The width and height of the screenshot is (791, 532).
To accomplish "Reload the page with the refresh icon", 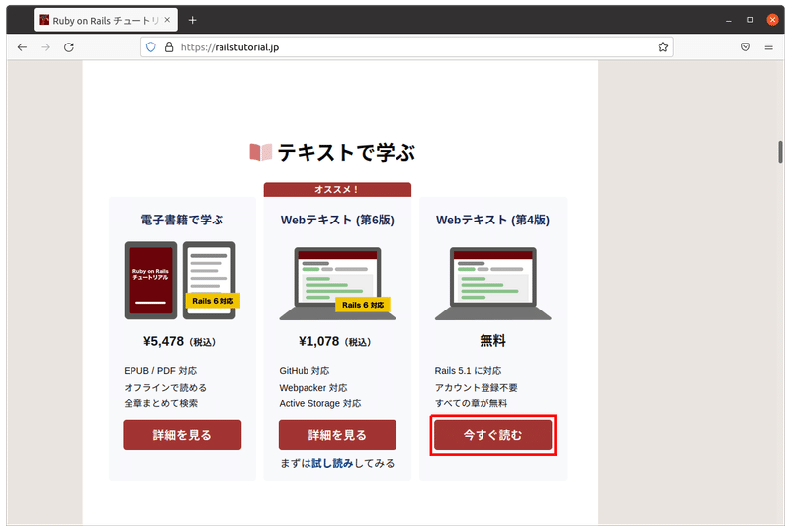I will (x=69, y=47).
